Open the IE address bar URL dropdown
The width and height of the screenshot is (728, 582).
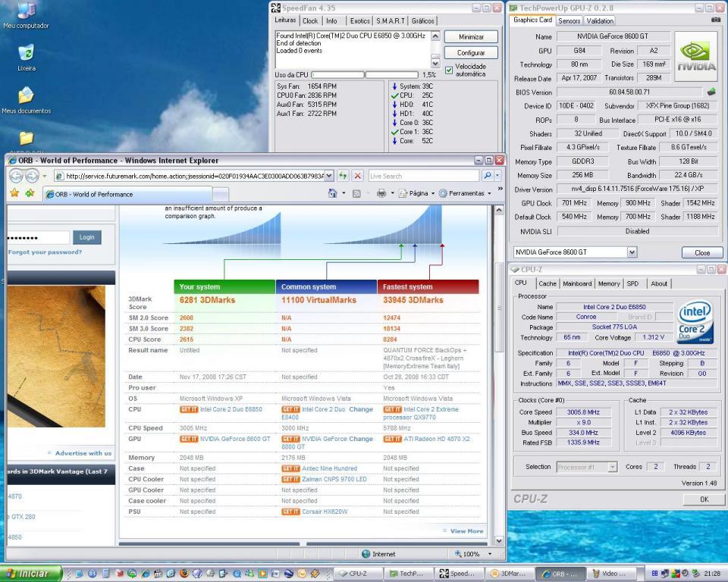click(x=329, y=176)
